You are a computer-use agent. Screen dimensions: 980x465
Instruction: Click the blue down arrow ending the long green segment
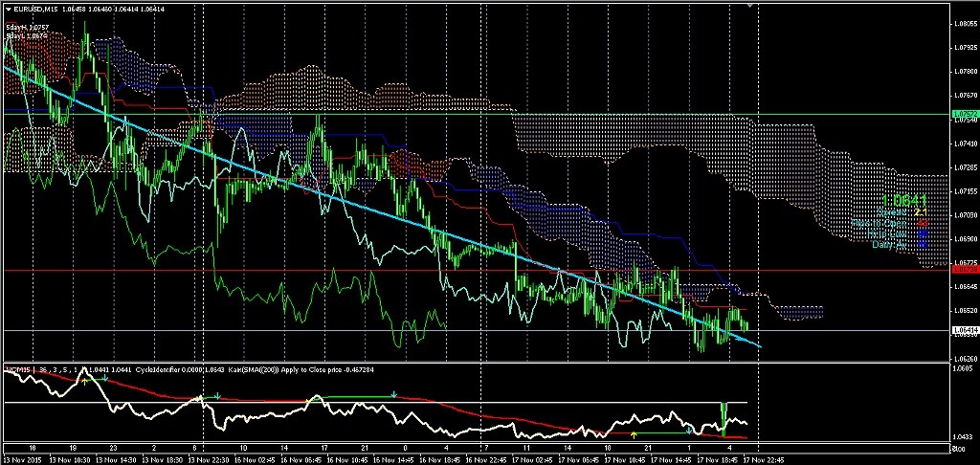[394, 394]
